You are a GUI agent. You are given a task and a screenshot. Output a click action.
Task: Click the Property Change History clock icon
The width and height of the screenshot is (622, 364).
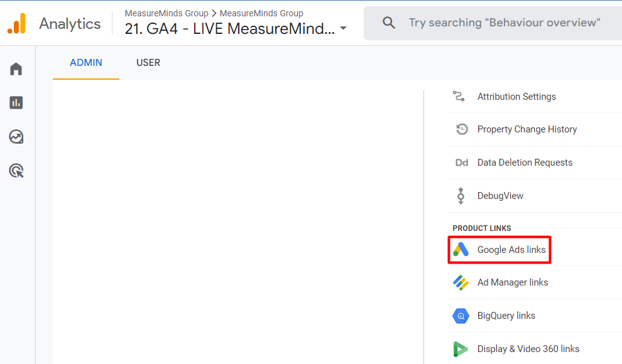461,129
